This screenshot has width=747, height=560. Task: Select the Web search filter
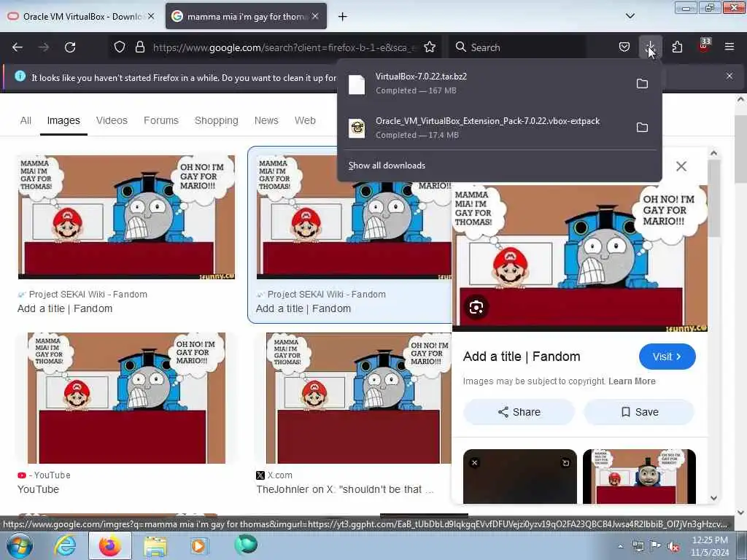point(305,120)
